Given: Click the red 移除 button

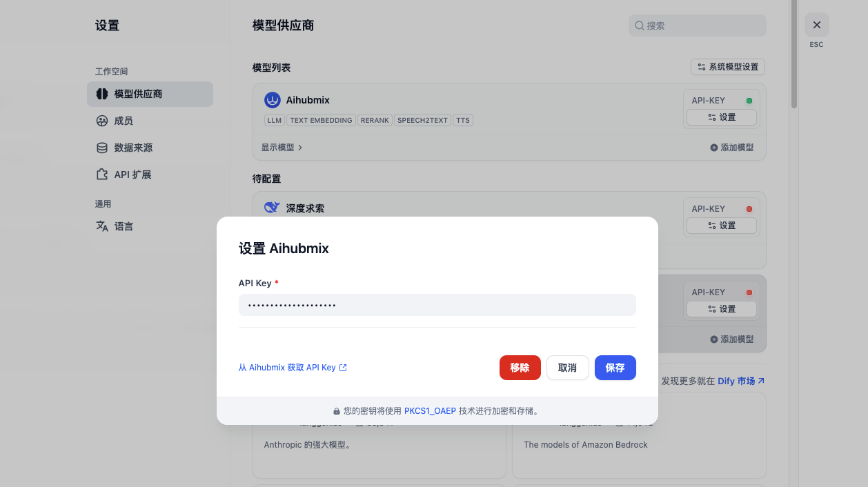Looking at the screenshot, I should (x=520, y=368).
